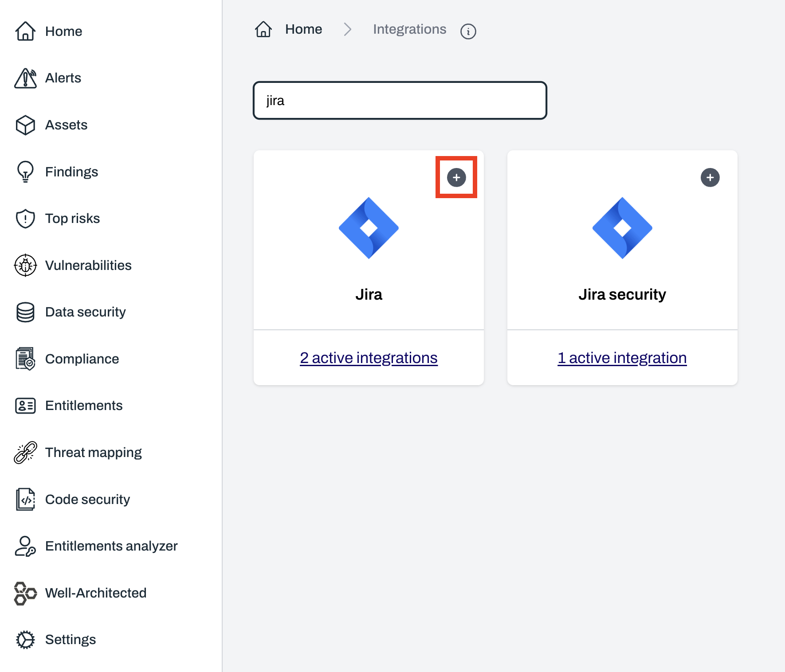This screenshot has width=785, height=672.
Task: Select Top risks menu item
Action: click(x=72, y=219)
